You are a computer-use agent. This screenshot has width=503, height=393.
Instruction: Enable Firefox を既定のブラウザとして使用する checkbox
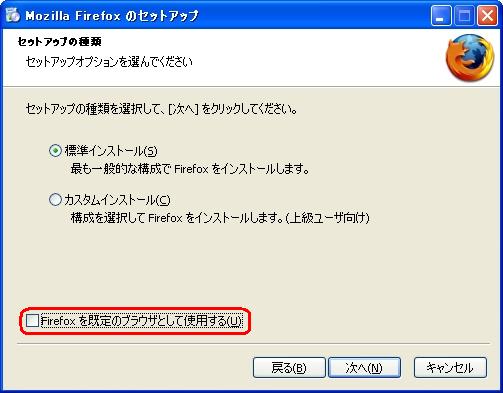pyautogui.click(x=32, y=321)
